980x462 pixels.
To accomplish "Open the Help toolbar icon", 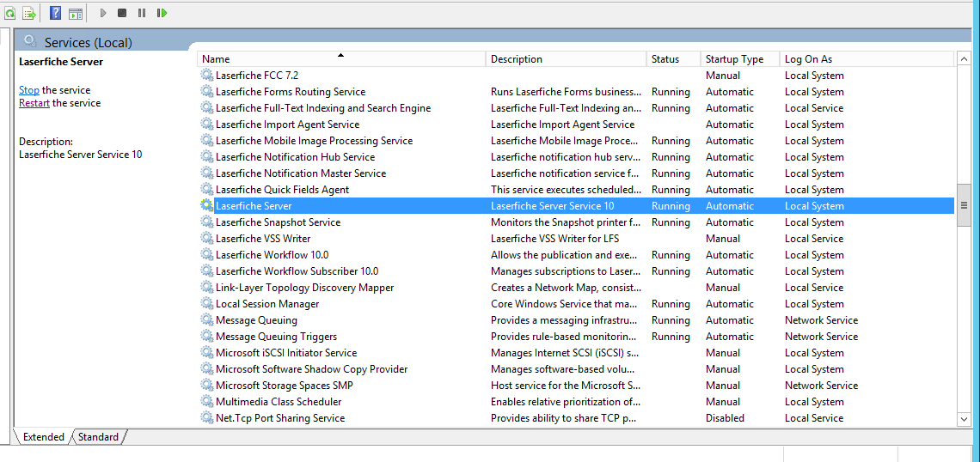I will coord(56,13).
